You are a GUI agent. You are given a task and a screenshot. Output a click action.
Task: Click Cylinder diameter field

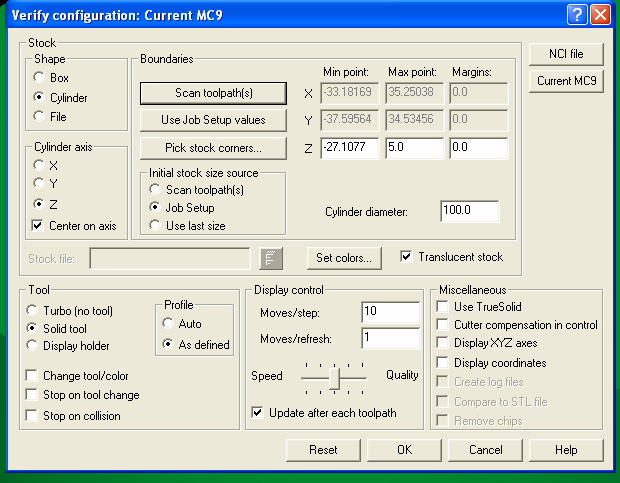pyautogui.click(x=470, y=211)
